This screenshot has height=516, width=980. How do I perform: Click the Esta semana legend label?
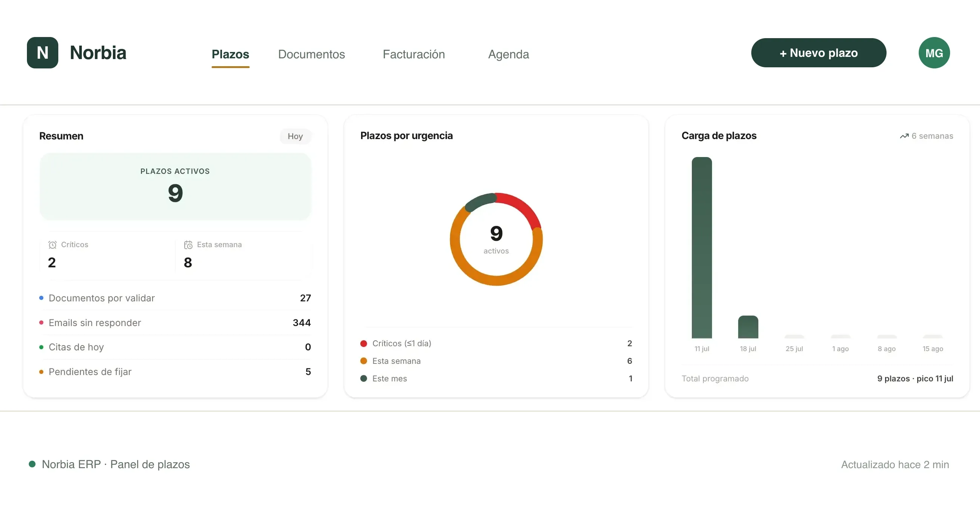(397, 361)
